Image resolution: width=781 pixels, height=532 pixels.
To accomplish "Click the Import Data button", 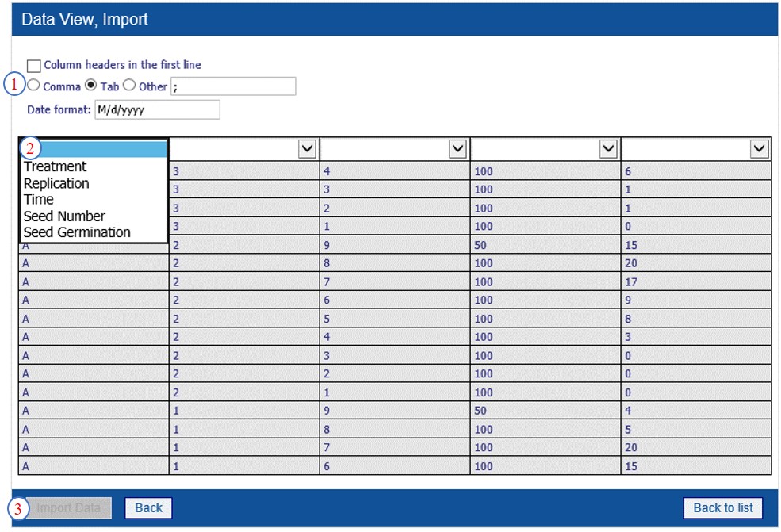I will click(x=68, y=508).
